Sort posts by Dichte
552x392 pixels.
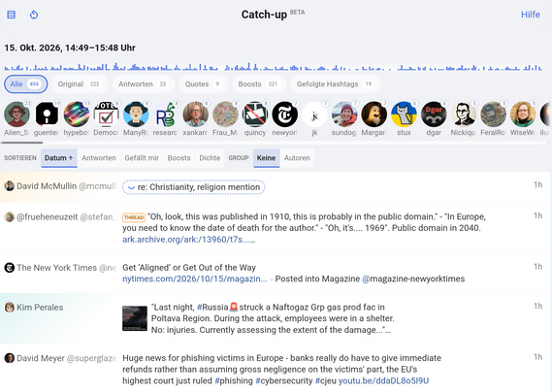(x=210, y=158)
